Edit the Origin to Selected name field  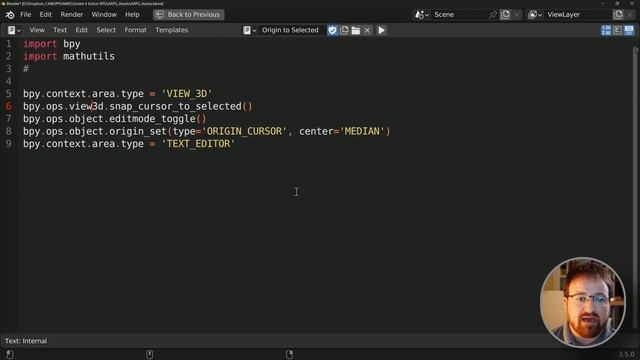point(292,30)
